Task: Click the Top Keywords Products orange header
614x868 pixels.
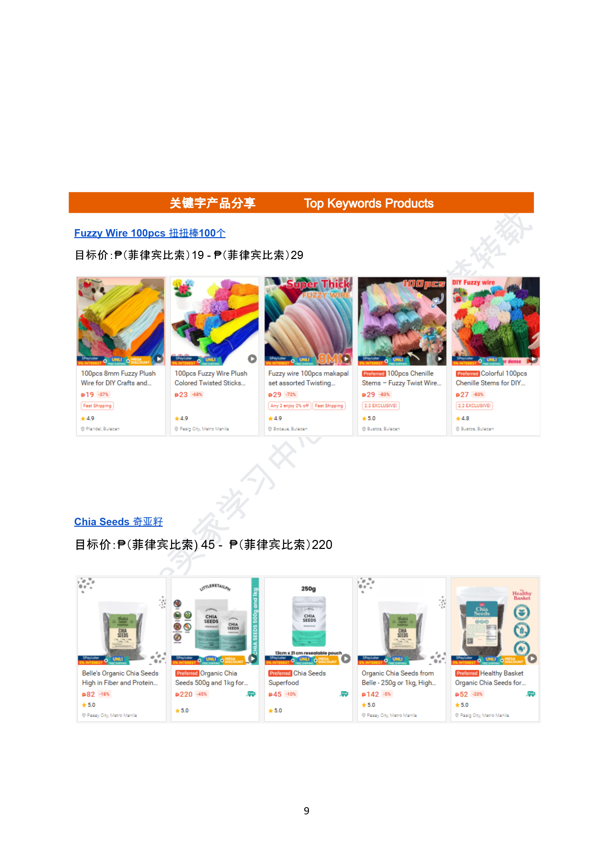Action: pyautogui.click(x=301, y=203)
